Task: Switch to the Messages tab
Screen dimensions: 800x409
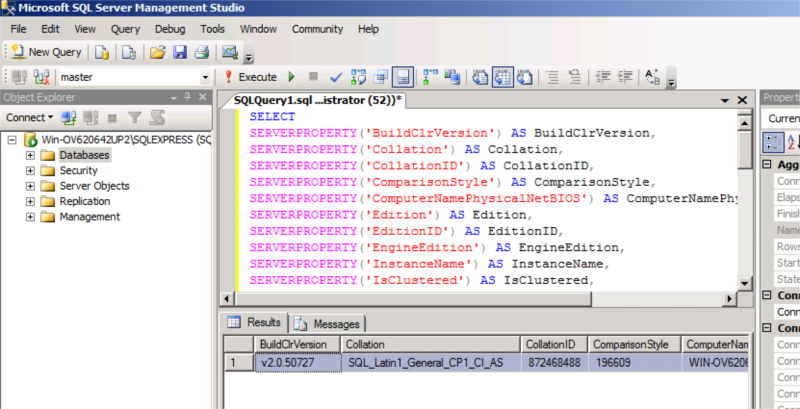Action: [x=328, y=324]
